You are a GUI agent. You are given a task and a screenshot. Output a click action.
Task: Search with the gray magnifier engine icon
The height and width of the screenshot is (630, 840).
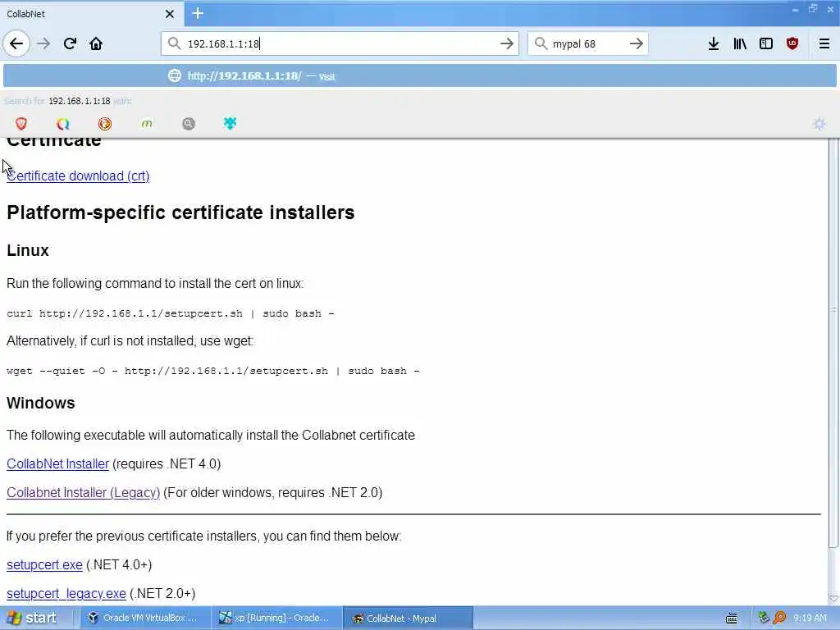pos(189,124)
